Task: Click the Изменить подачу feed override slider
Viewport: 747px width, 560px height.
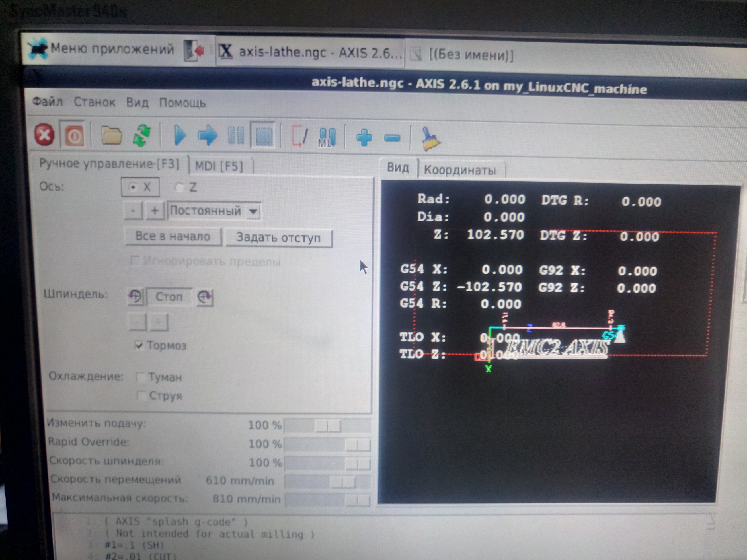Action: (x=328, y=426)
